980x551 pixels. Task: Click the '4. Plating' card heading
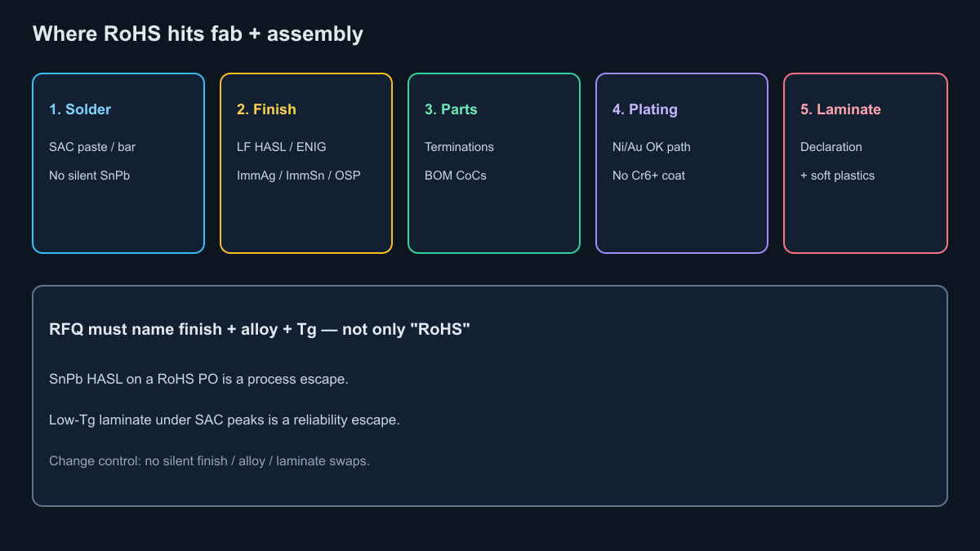645,109
